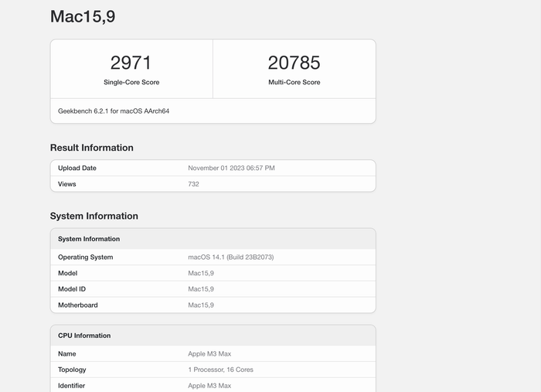Click the Operating System row label
Screen dimensions: 541x392
[85, 257]
